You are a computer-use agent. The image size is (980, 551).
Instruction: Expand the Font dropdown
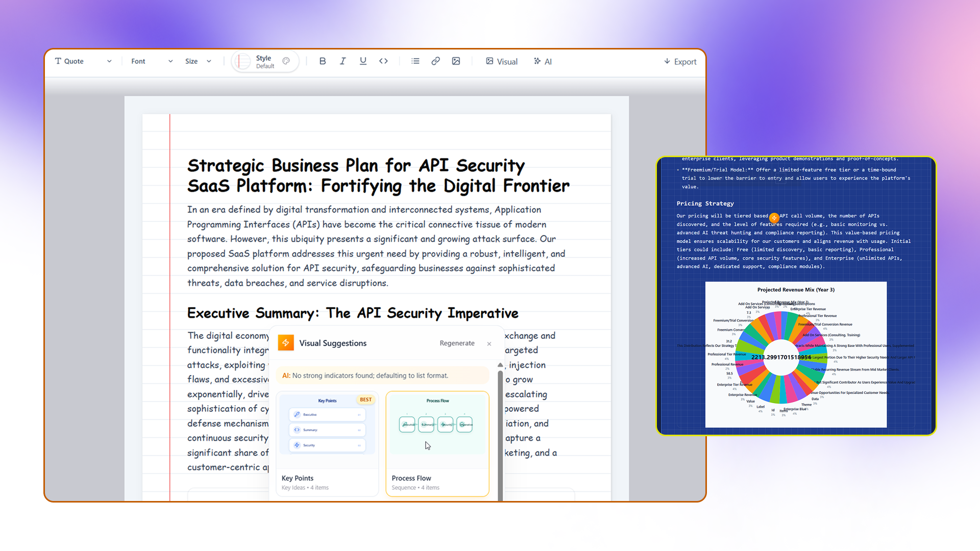[x=152, y=61]
